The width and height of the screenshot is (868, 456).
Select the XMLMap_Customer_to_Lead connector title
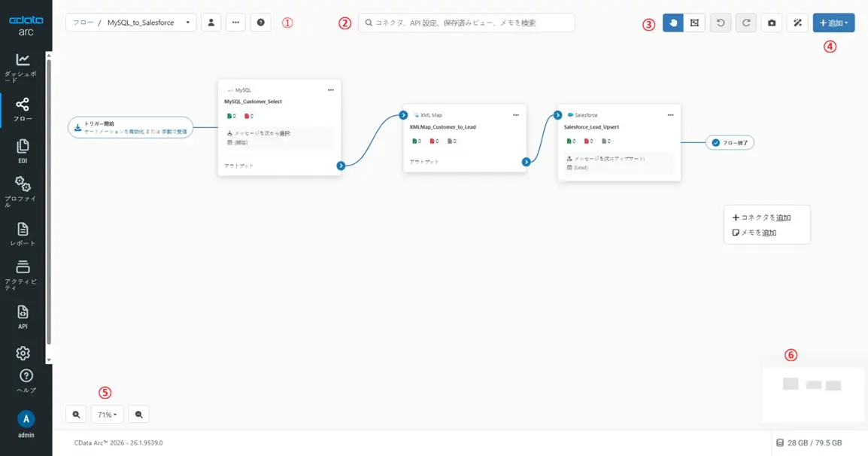coord(442,127)
